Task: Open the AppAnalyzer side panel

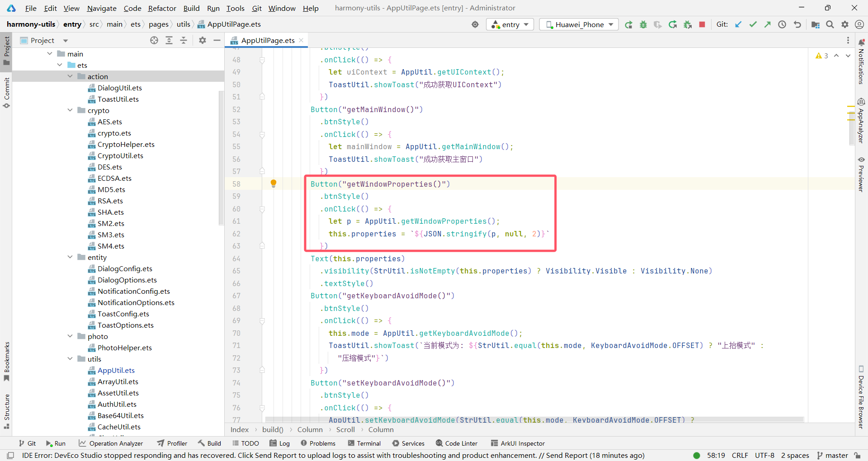Action: click(861, 121)
